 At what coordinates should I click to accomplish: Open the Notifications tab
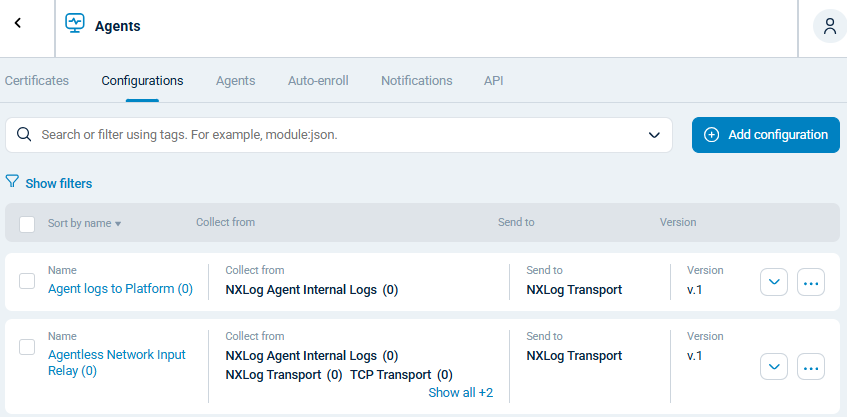click(x=416, y=80)
